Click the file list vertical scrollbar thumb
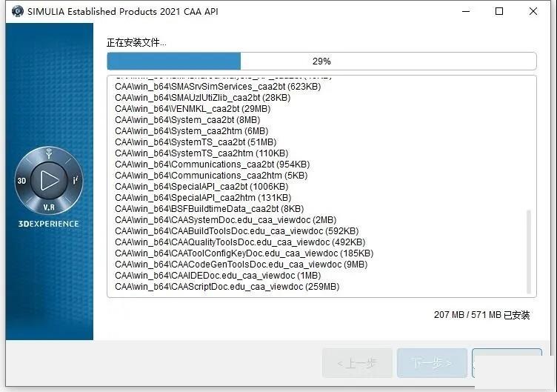Viewport: 557px width, 392px height. pos(529,252)
